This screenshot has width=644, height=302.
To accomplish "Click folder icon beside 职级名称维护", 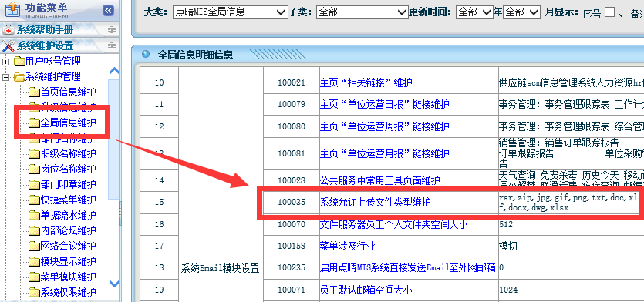I will 34,153.
